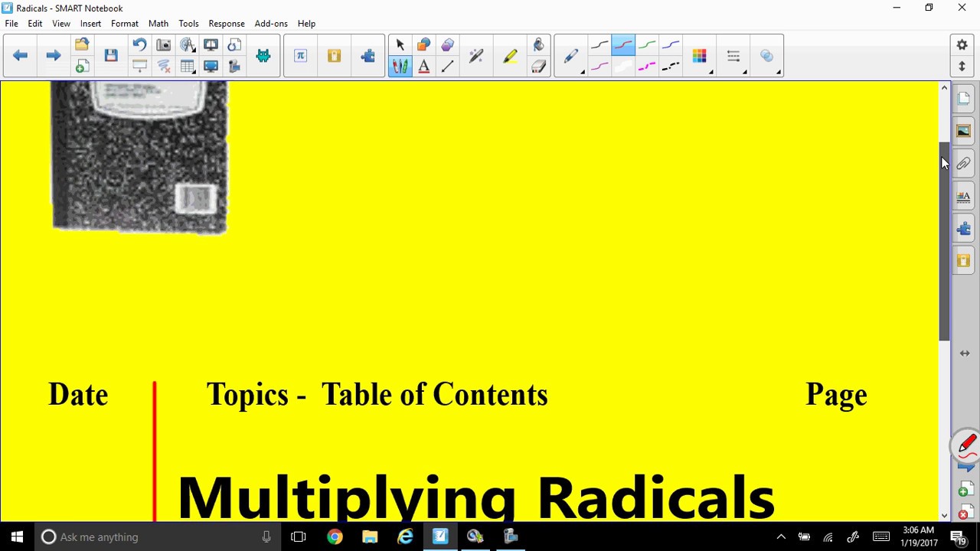
Task: Choose the dashed black pen line style
Action: click(x=671, y=67)
